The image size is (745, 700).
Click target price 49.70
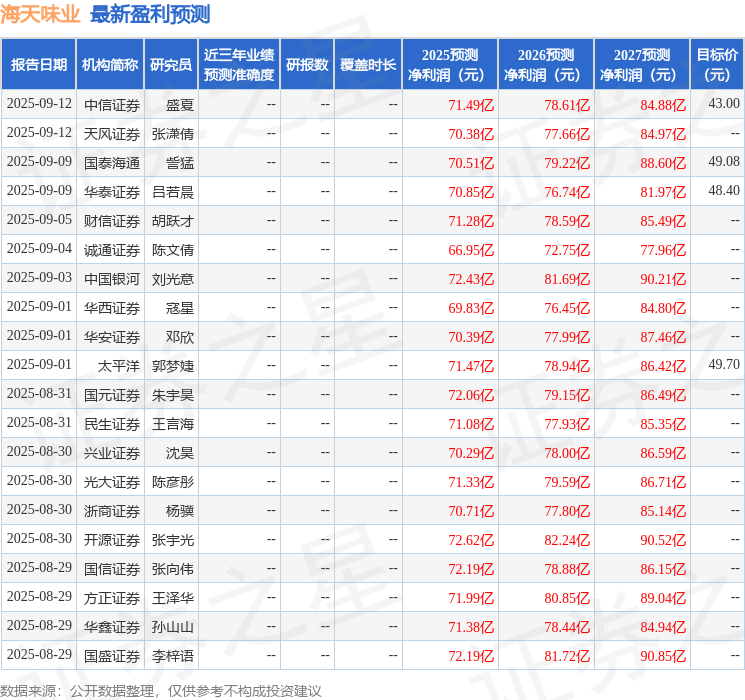724,364
